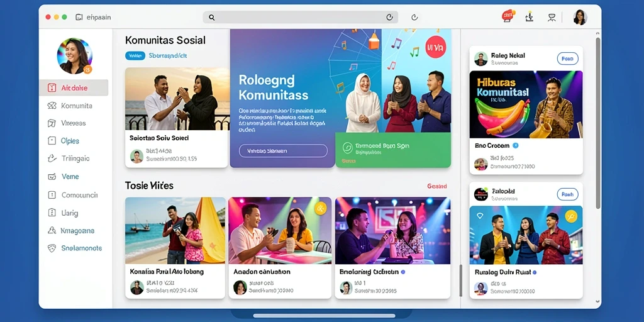Open the beach couple photo in Tosie Mites

click(175, 230)
